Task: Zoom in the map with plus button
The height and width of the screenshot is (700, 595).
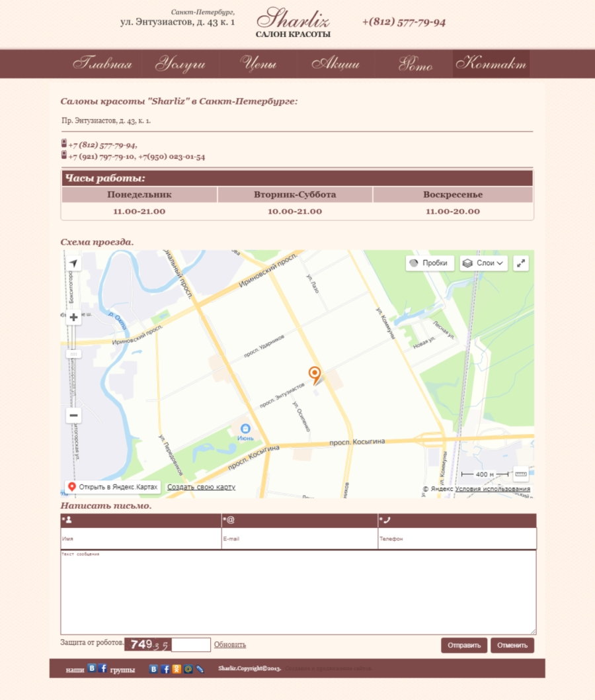Action: tap(73, 318)
